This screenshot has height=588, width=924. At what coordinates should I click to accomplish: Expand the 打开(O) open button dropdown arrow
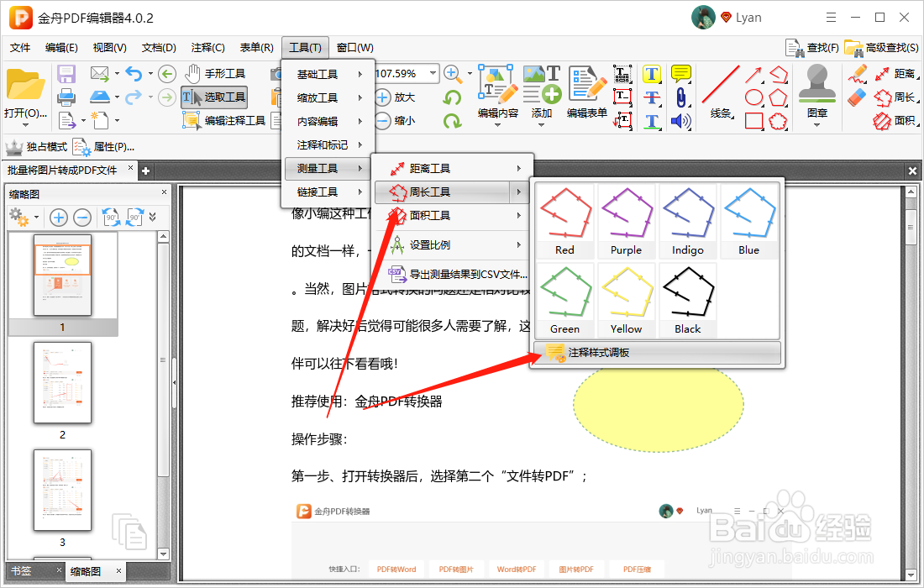coord(25,124)
